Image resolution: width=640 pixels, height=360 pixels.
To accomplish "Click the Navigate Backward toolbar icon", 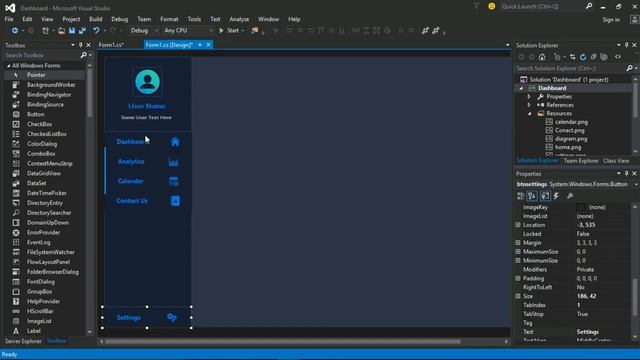I will coord(15,31).
